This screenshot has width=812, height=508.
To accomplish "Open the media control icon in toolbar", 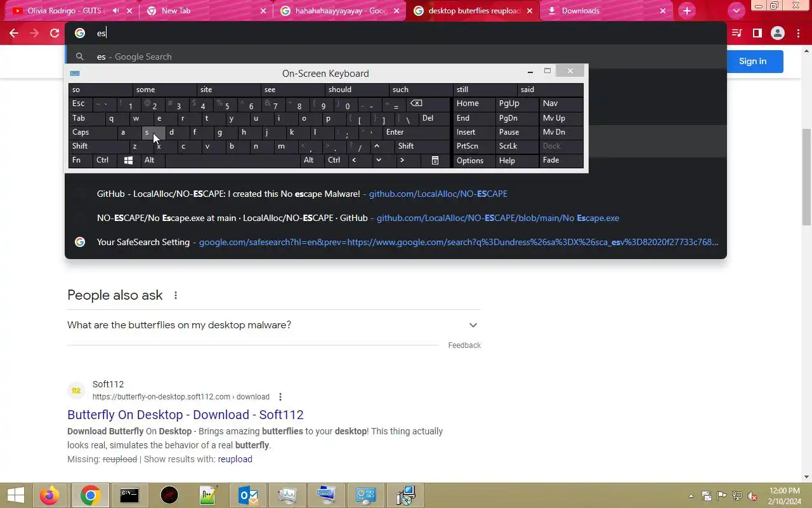I will pyautogui.click(x=737, y=33).
